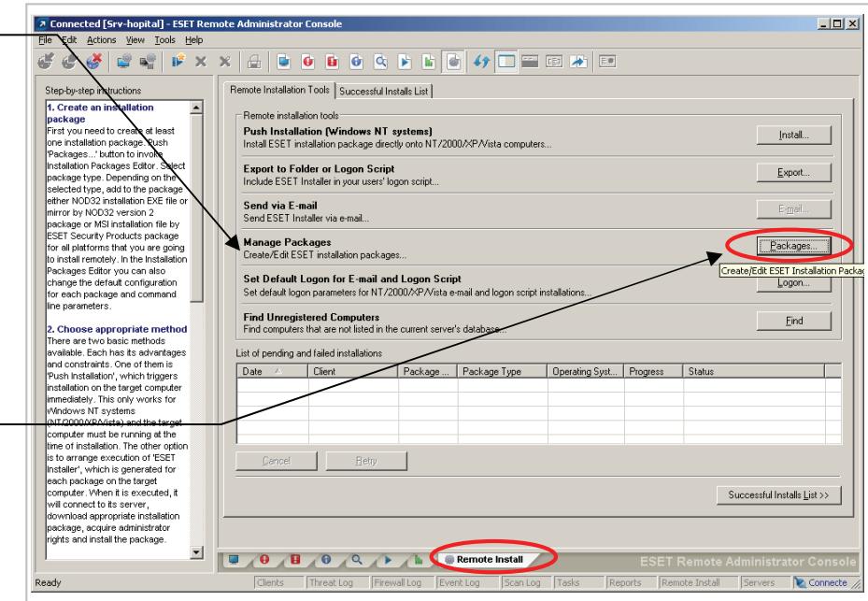Click 'Threat Log' in the status bar
Screen dimensions: 868x601
331,582
